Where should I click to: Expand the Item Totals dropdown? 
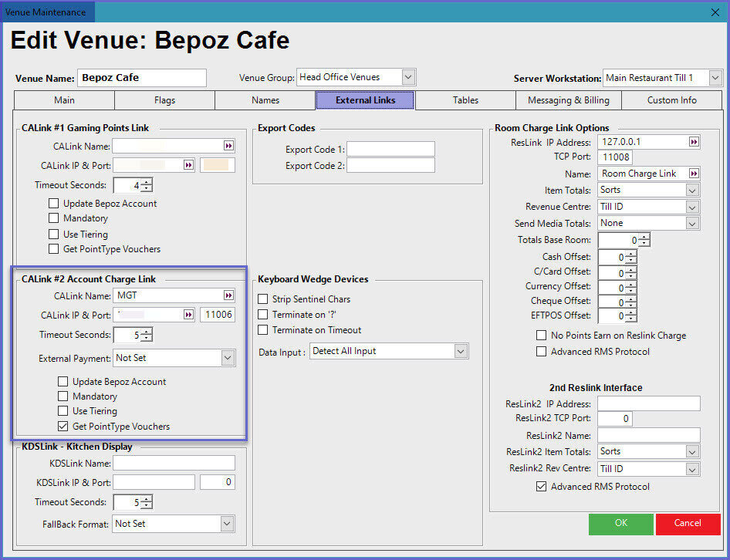(692, 190)
